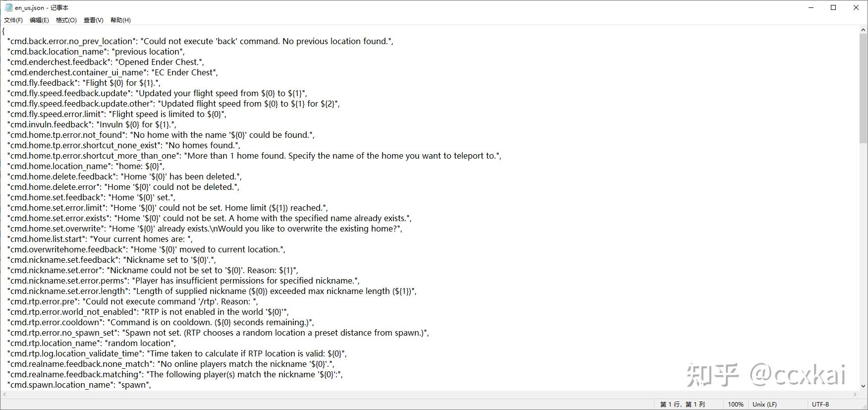Image resolution: width=868 pixels, height=410 pixels.
Task: Maximize the Notepad window
Action: (x=834, y=7)
